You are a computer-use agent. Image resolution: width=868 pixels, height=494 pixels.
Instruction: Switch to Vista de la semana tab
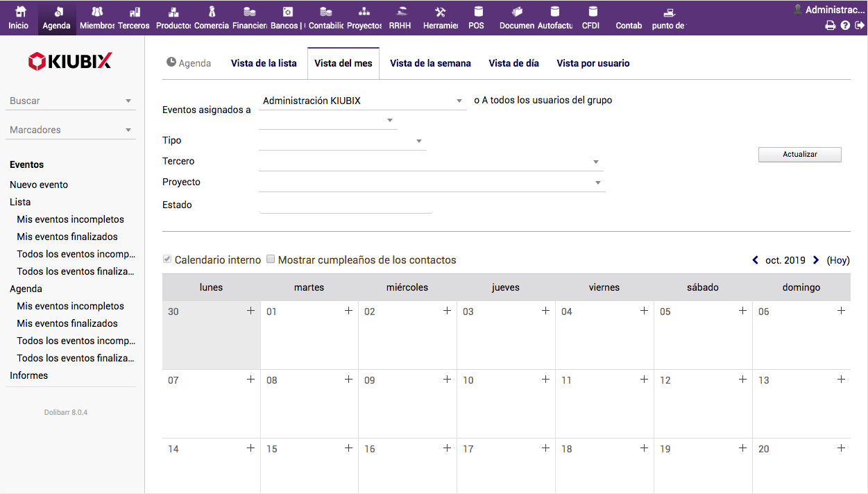tap(430, 63)
